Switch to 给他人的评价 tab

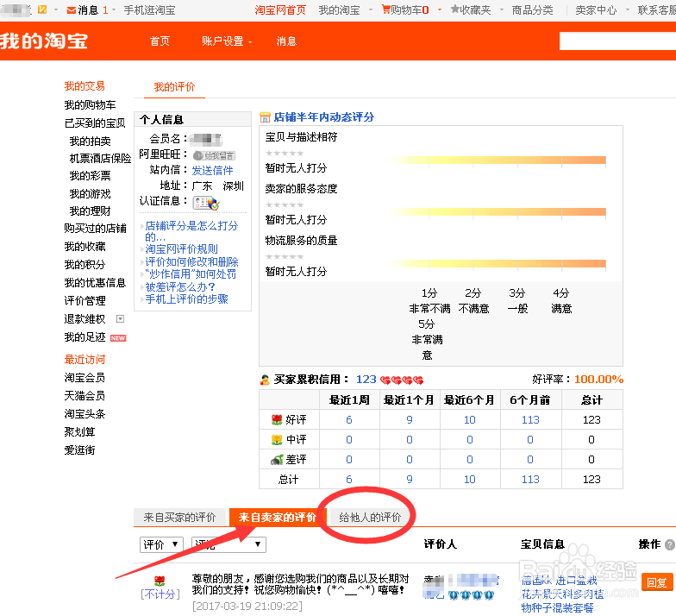370,517
